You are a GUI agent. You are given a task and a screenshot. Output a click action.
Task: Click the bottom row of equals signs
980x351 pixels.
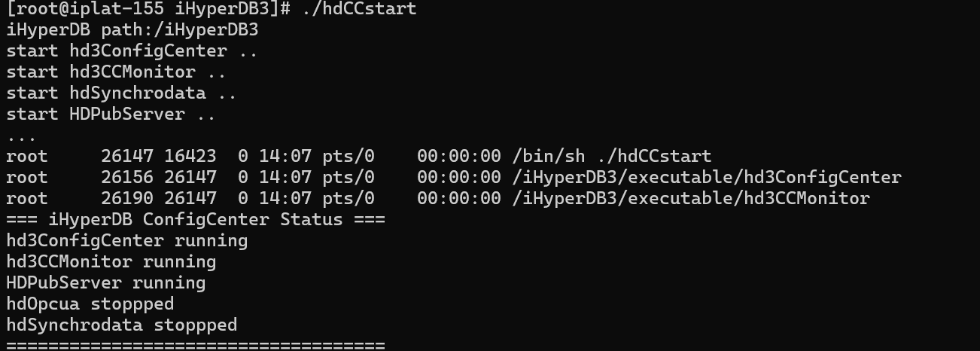click(195, 345)
